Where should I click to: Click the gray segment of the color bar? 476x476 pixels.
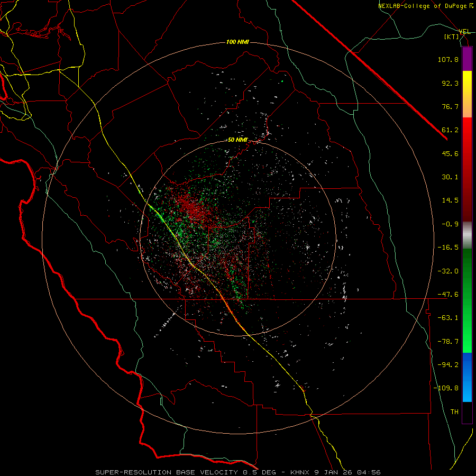467,235
